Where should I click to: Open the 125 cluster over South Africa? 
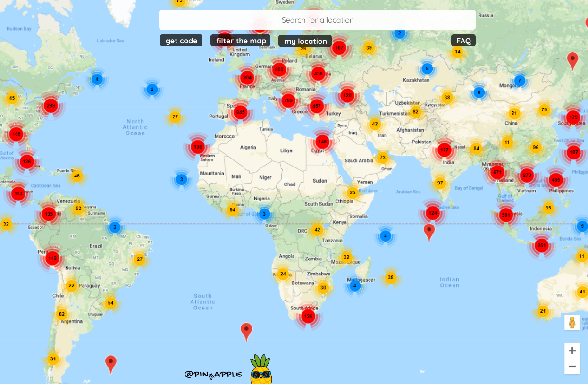pyautogui.click(x=308, y=316)
